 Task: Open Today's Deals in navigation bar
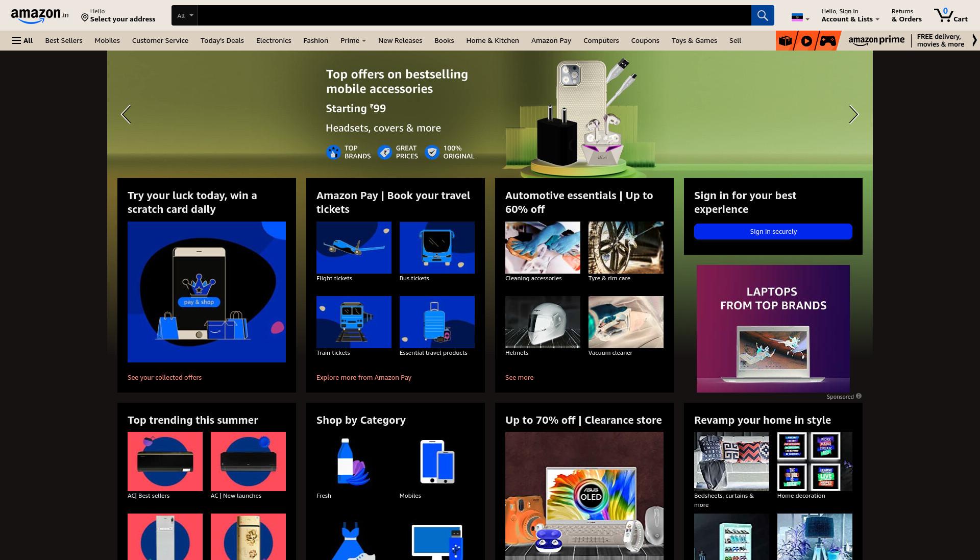[222, 40]
